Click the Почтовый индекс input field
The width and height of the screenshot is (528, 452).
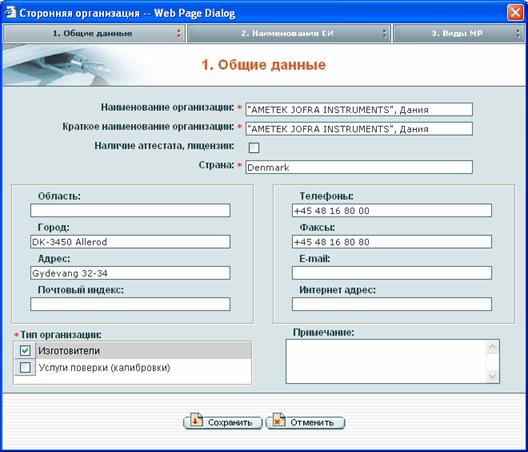130,304
